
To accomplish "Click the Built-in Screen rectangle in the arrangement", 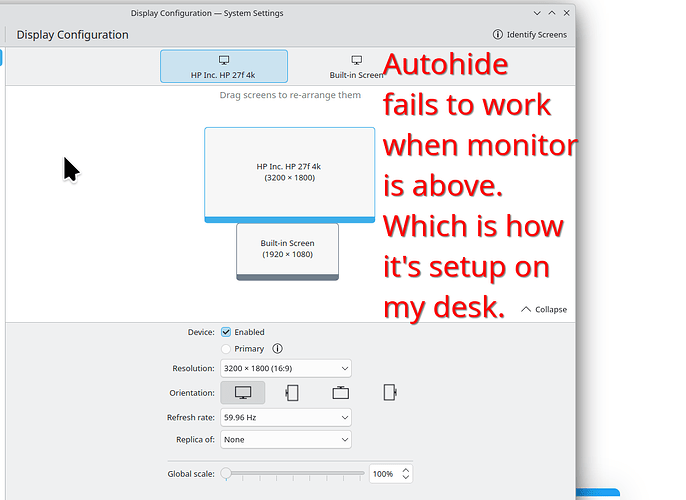I will tap(287, 252).
